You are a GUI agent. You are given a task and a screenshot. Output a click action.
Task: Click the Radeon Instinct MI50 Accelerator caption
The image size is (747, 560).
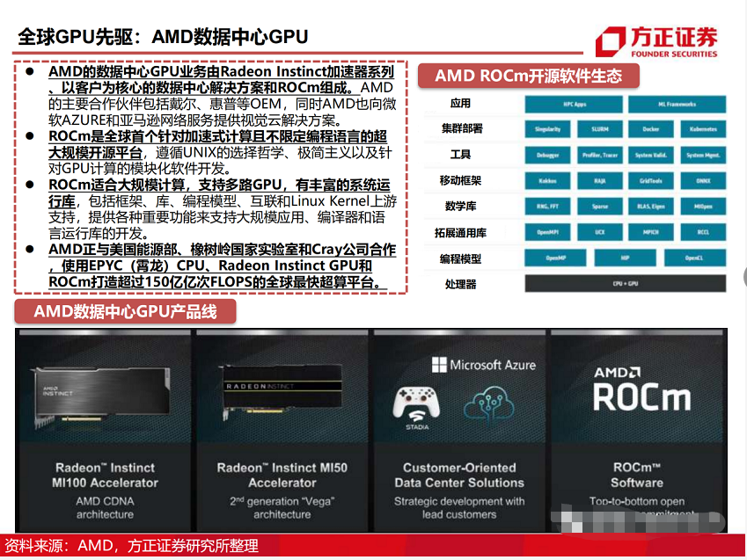(x=282, y=476)
